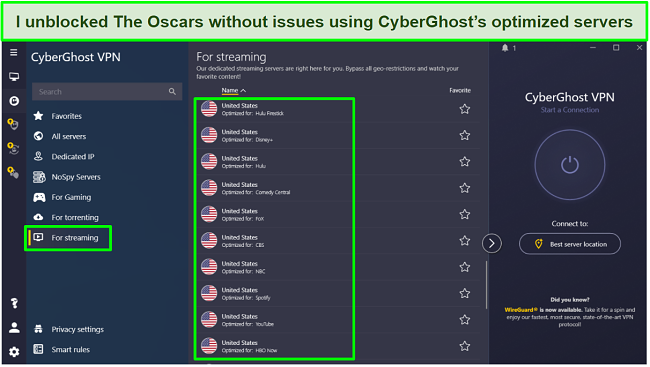Image resolution: width=650 pixels, height=367 pixels.
Task: Open All servers list
Action: (69, 136)
